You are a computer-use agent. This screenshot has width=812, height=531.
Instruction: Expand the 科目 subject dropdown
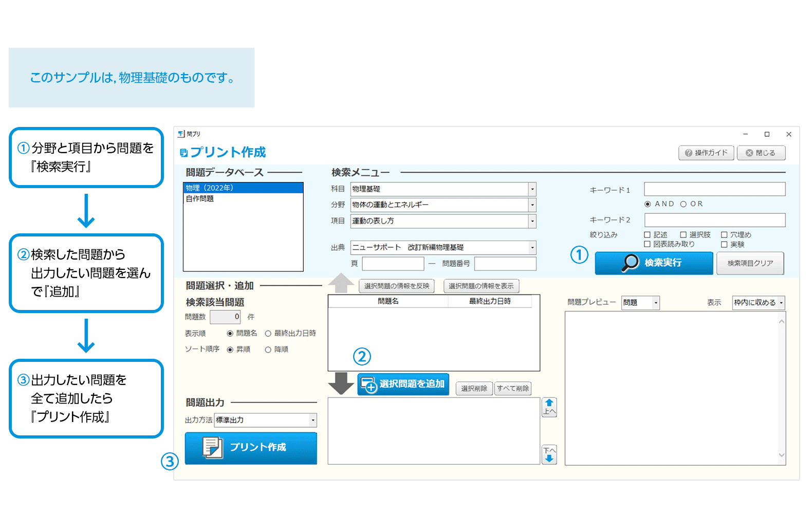point(532,189)
